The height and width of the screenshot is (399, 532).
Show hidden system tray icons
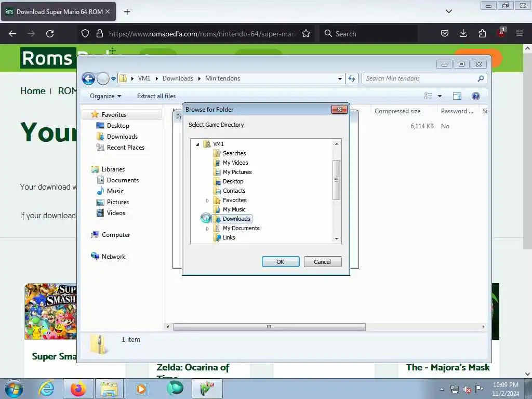pos(442,389)
